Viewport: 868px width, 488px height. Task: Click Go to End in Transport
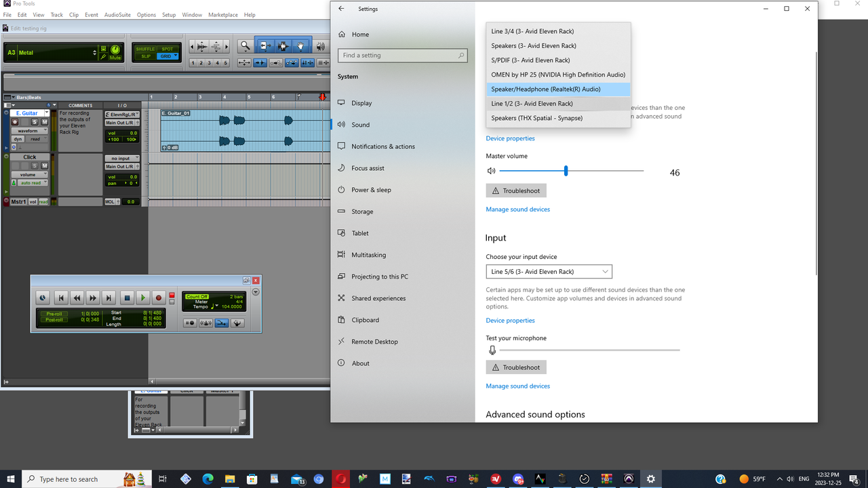point(108,298)
